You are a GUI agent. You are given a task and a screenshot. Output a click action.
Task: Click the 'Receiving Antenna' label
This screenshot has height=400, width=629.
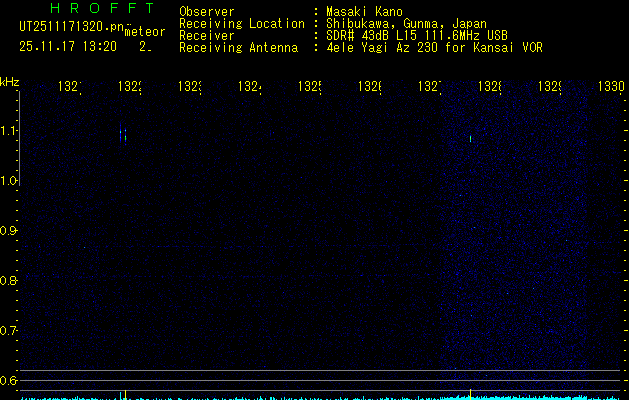point(239,48)
